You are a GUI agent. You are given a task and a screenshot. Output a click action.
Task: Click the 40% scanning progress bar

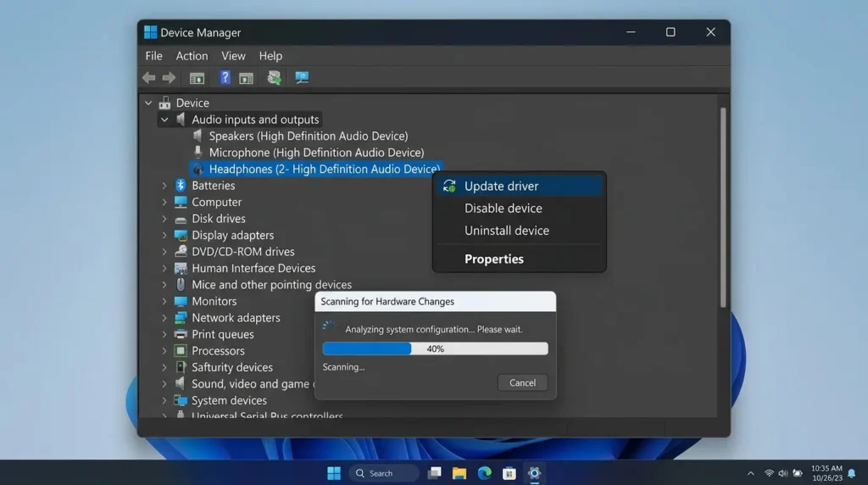tap(435, 348)
